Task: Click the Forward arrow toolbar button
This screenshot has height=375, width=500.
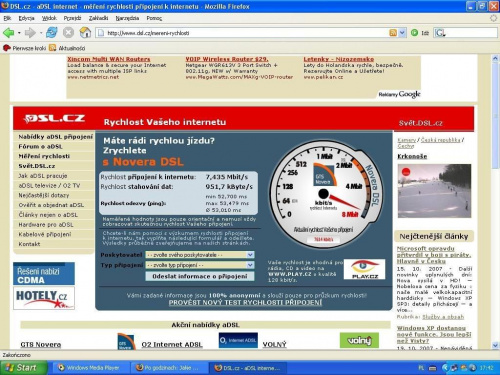Action: (x=30, y=33)
